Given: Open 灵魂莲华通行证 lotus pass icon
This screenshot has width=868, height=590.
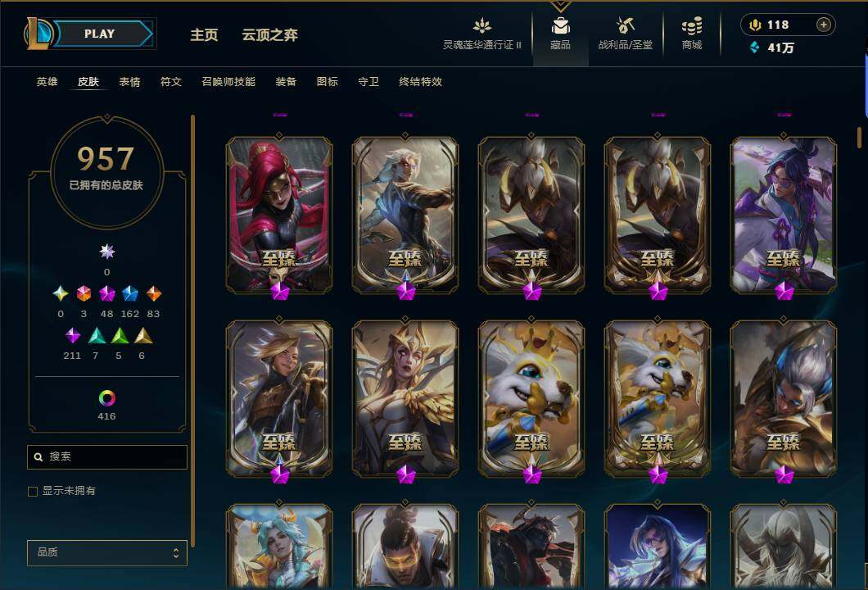Looking at the screenshot, I should [x=481, y=25].
